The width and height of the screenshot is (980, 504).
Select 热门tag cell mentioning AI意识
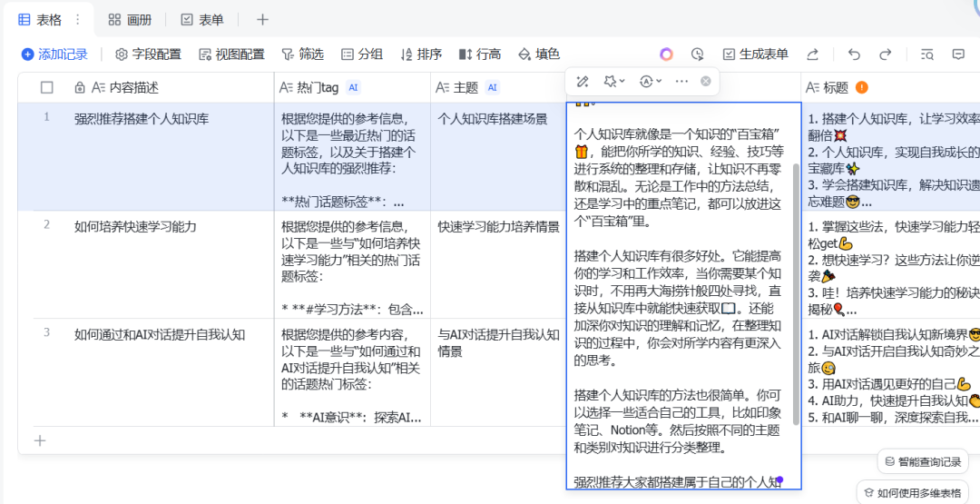point(352,372)
